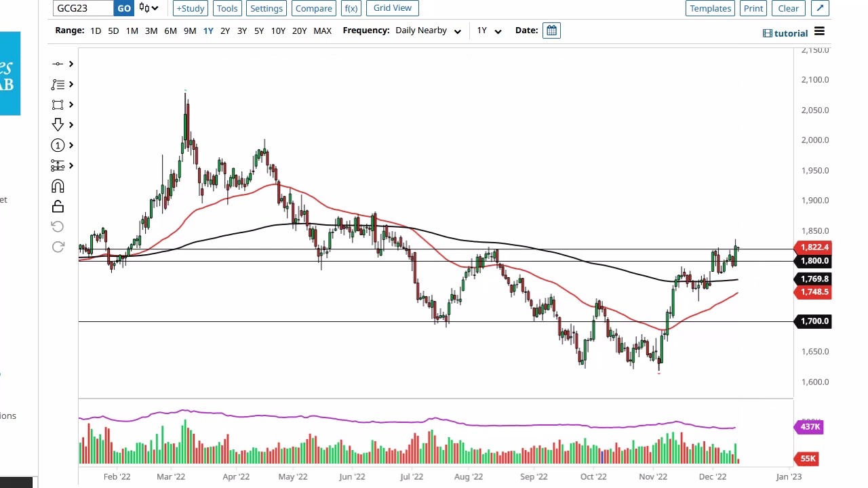Viewport: 868px width, 488px height.
Task: Set range to 1M
Action: (132, 30)
